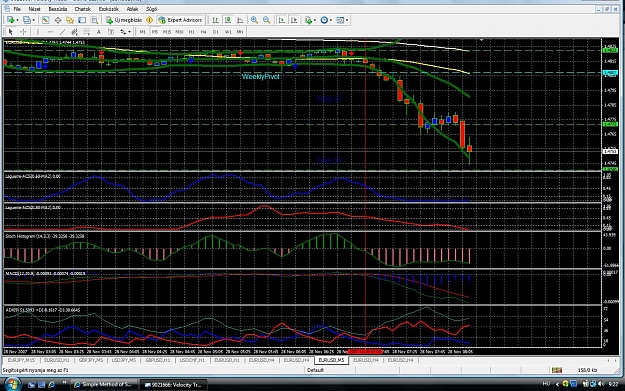Switch chart to H4 timeframe
This screenshot has height=391, width=625.
tap(204, 32)
